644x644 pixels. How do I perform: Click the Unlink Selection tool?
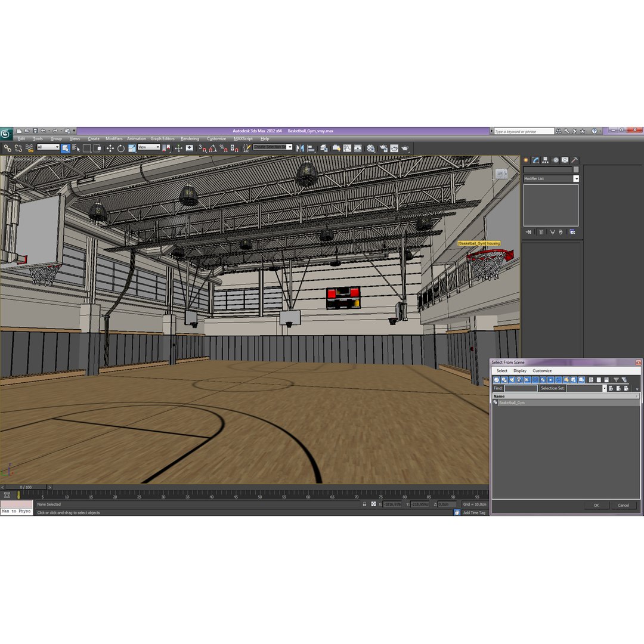(x=18, y=148)
